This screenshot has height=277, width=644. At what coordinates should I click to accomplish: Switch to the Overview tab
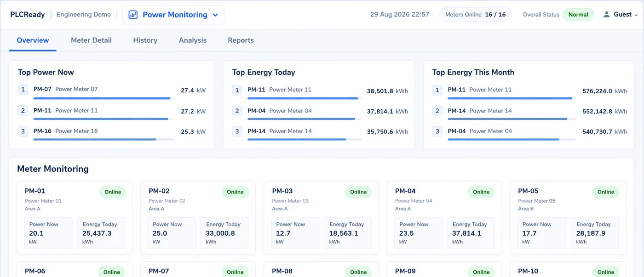(x=33, y=40)
